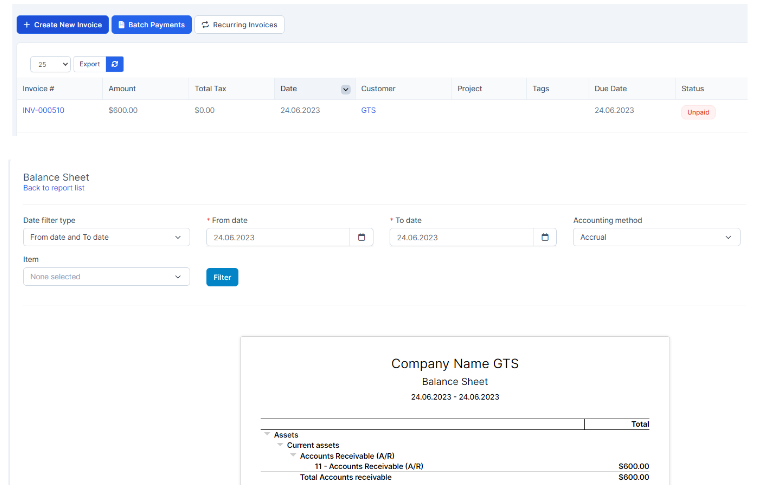
Task: Click the Filter button
Action: (x=222, y=277)
